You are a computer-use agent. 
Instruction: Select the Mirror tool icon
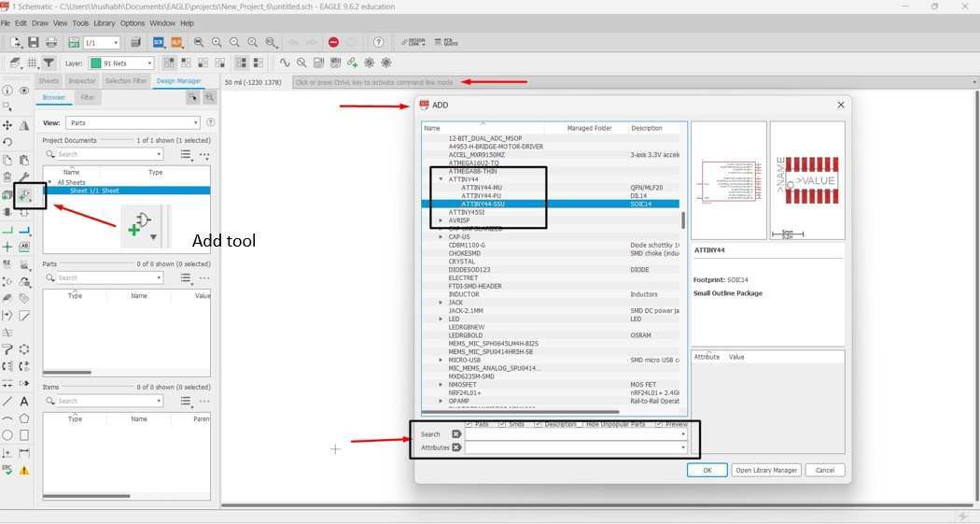23,126
